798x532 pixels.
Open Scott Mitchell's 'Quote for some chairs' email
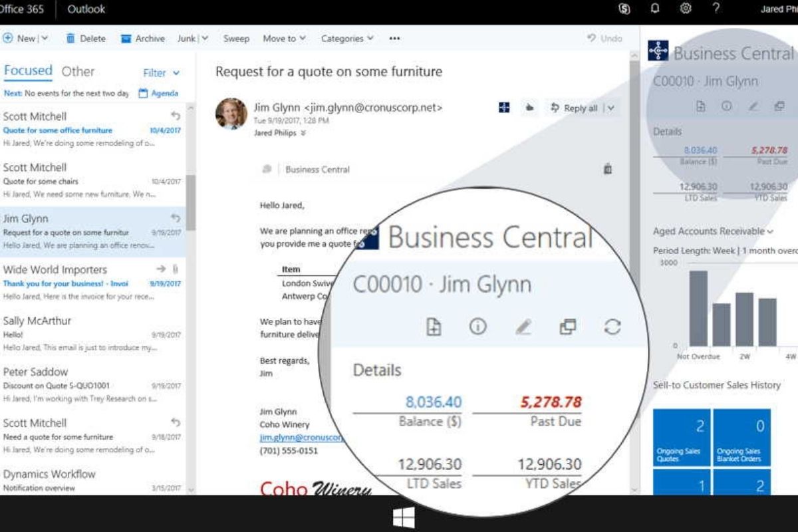(92, 180)
